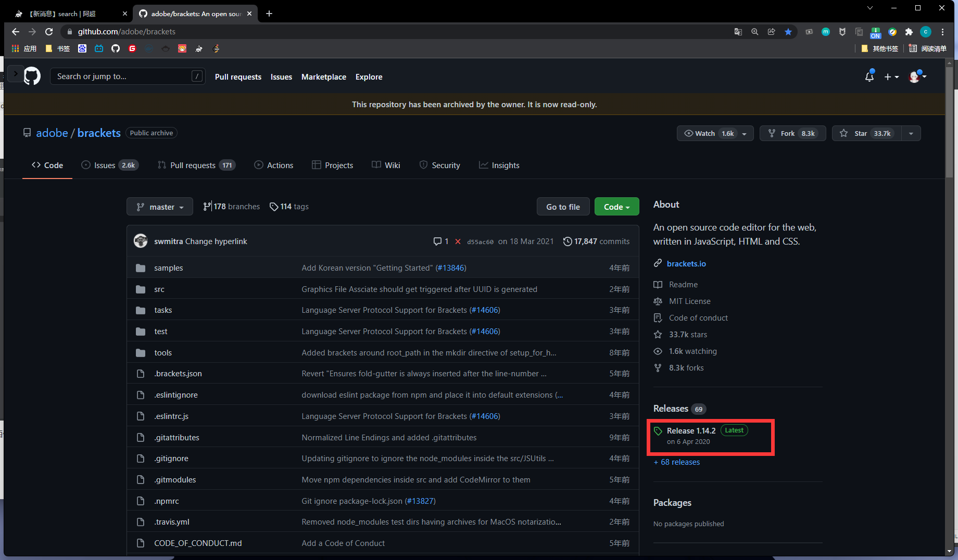Viewport: 958px width, 560px height.
Task: Star the brackets repository
Action: pos(867,133)
